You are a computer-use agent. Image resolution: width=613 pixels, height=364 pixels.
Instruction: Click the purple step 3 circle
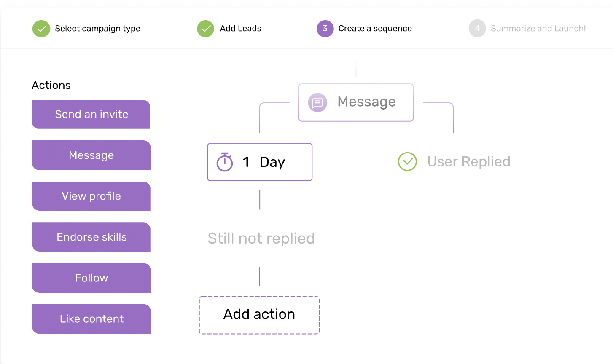pyautogui.click(x=325, y=29)
